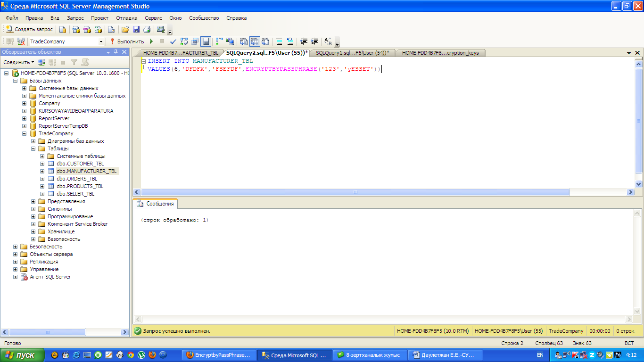
Task: Switch to HOME-FDD4B7F8...cryption_keys tab
Action: (x=440, y=53)
